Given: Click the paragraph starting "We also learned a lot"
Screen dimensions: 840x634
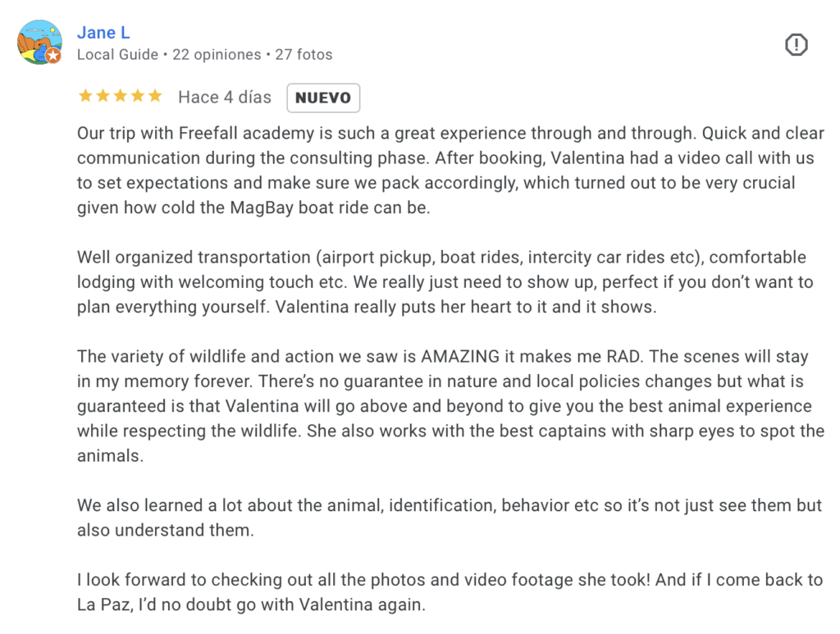Looking at the screenshot, I should (x=450, y=518).
